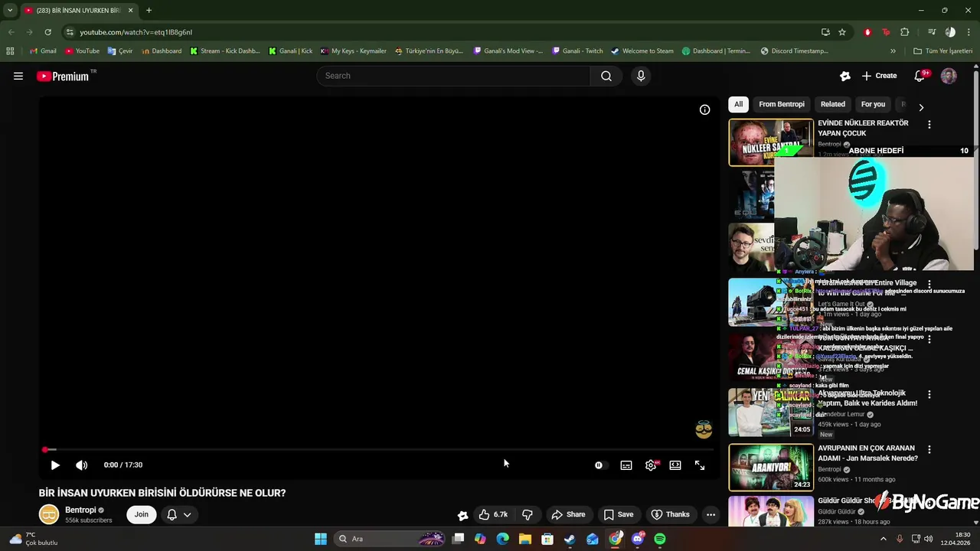Open menu for Evinde Nükleer Reaktör video
The image size is (980, 551).
(929, 124)
